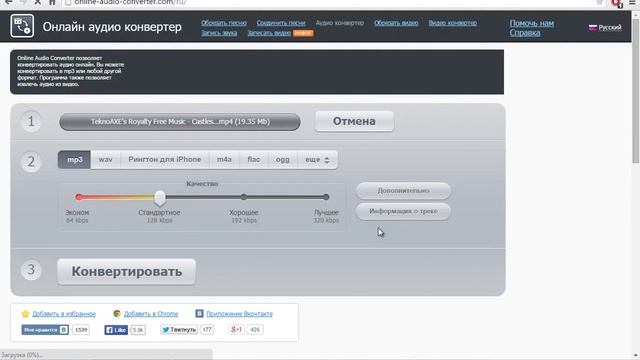Click the uploaded file name bar

click(x=180, y=122)
